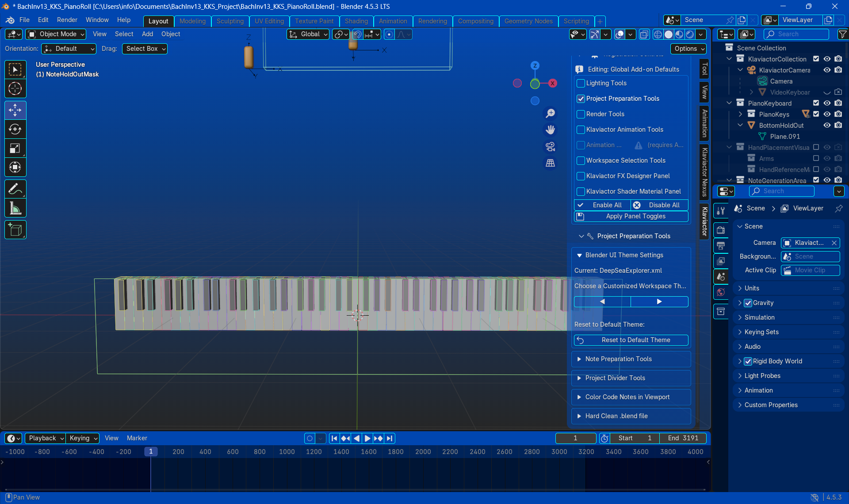Hide PianoKeyboard collection with eye icon
The width and height of the screenshot is (849, 504).
click(x=827, y=103)
